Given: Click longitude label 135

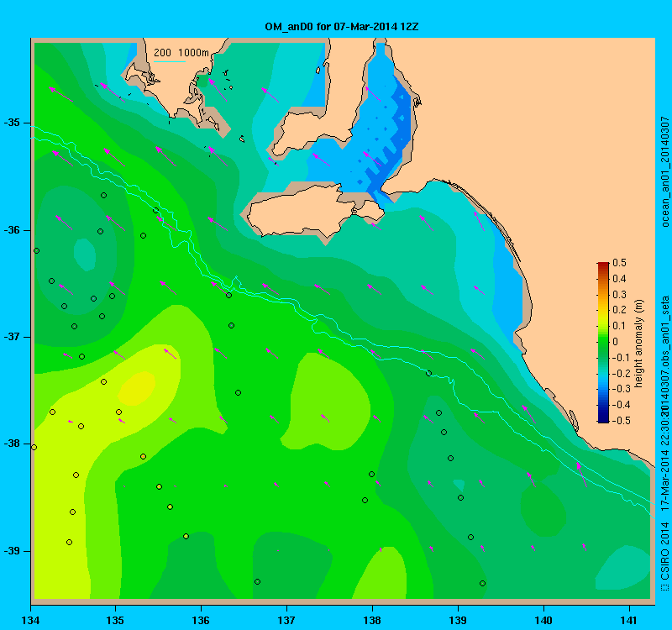Looking at the screenshot, I should (115, 620).
